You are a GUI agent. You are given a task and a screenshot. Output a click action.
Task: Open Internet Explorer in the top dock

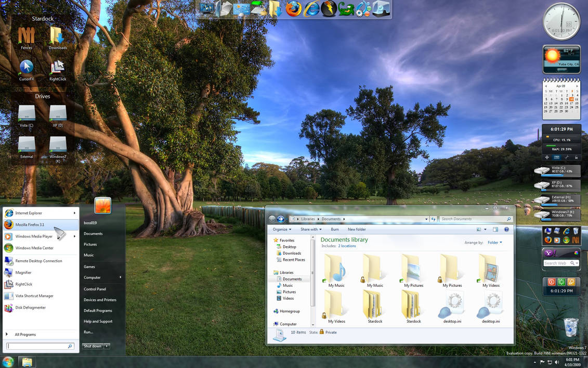pos(311,9)
